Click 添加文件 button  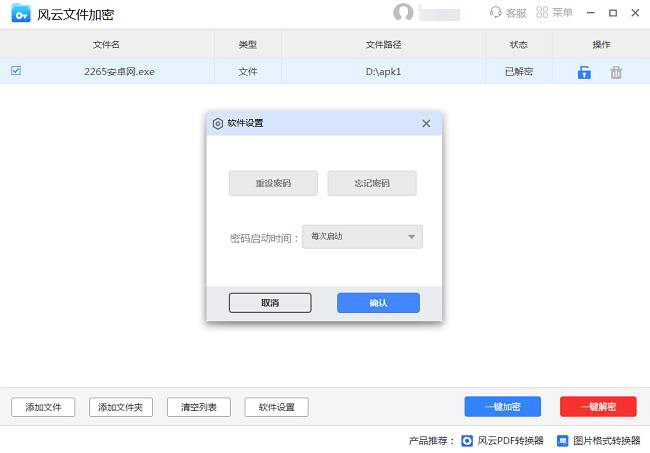[43, 407]
